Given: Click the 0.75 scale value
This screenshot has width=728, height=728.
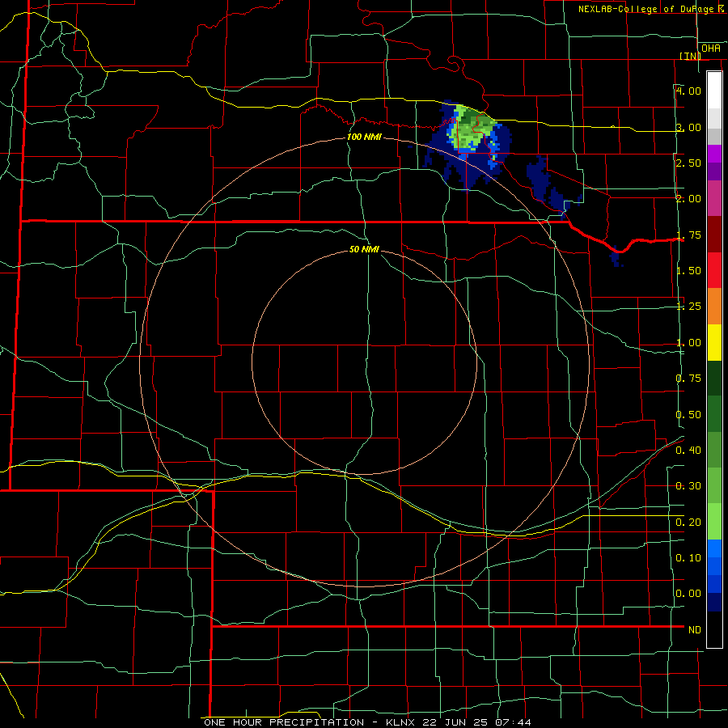Looking at the screenshot, I should coord(688,379).
